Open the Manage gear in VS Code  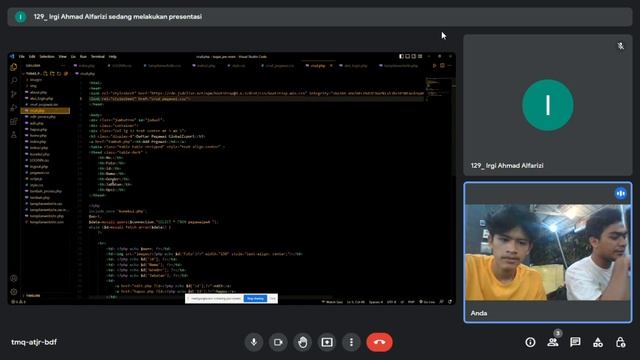click(13, 292)
